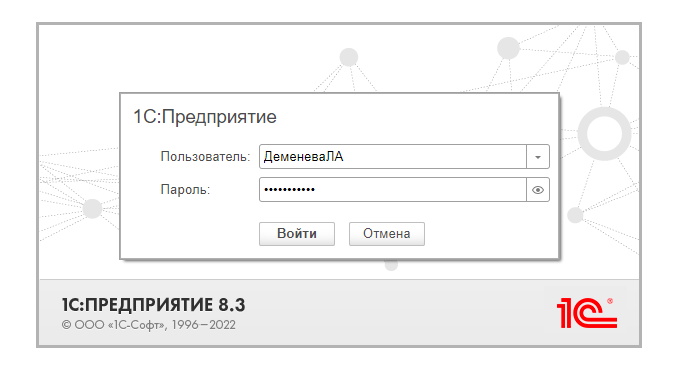Click the red 1C logo
This screenshot has height=372, width=677.
point(587,313)
